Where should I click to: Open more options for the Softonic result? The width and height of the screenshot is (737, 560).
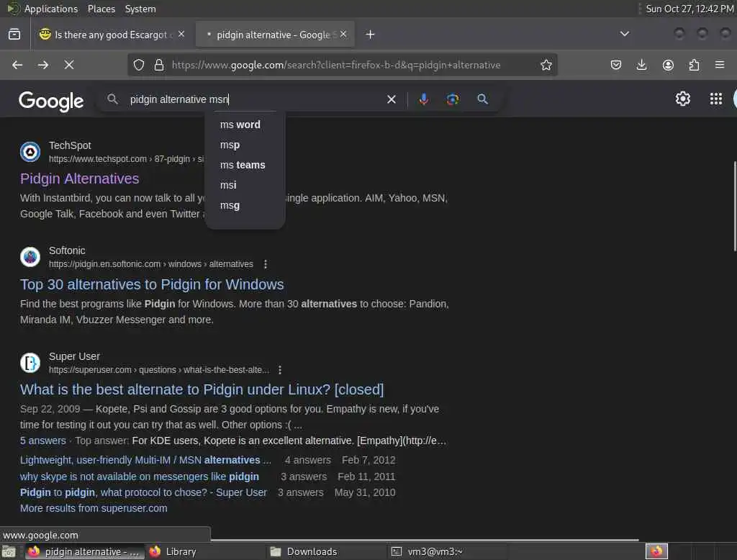266,264
